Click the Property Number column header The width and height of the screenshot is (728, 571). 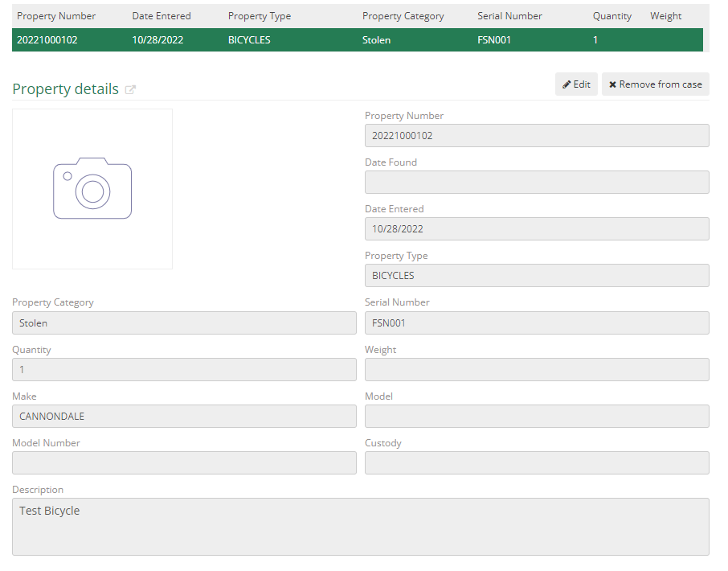[55, 15]
